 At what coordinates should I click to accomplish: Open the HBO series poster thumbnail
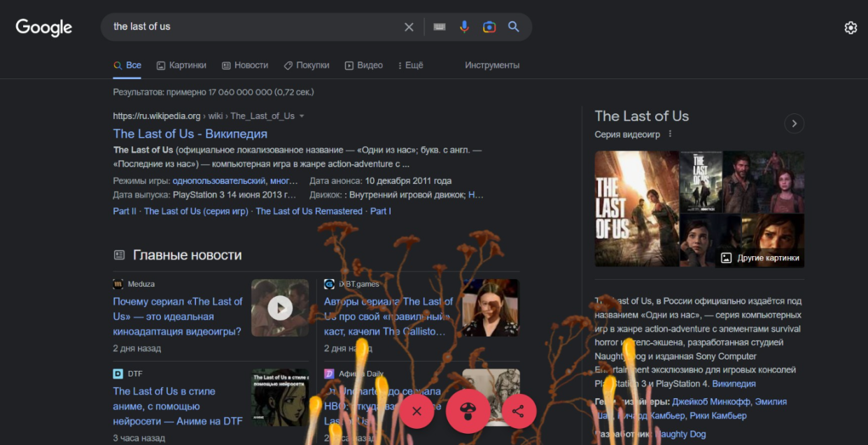pyautogui.click(x=701, y=182)
